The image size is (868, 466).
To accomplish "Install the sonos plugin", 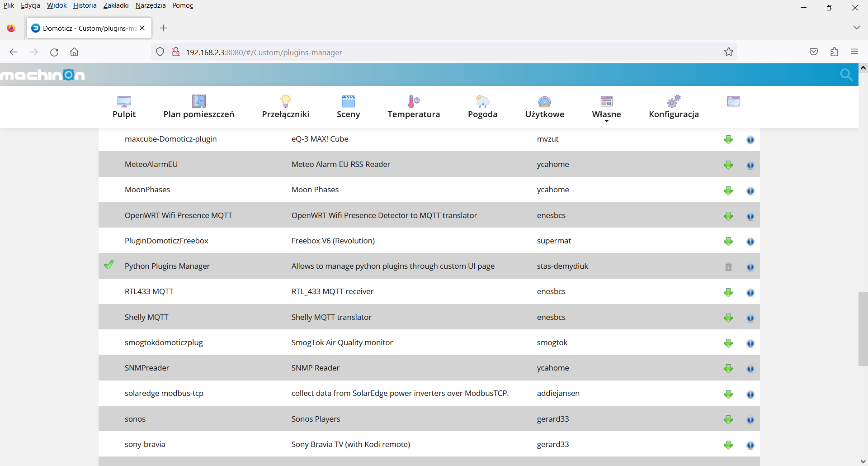I will click(x=728, y=420).
